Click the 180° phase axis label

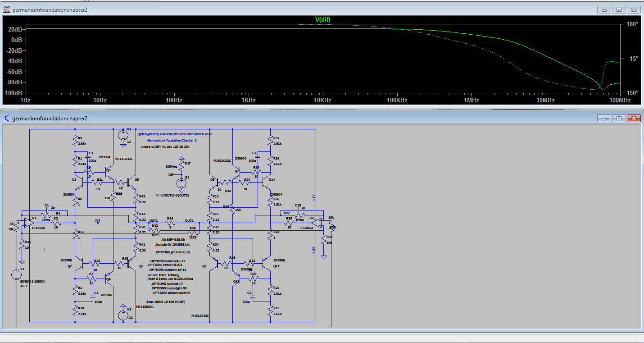point(633,24)
